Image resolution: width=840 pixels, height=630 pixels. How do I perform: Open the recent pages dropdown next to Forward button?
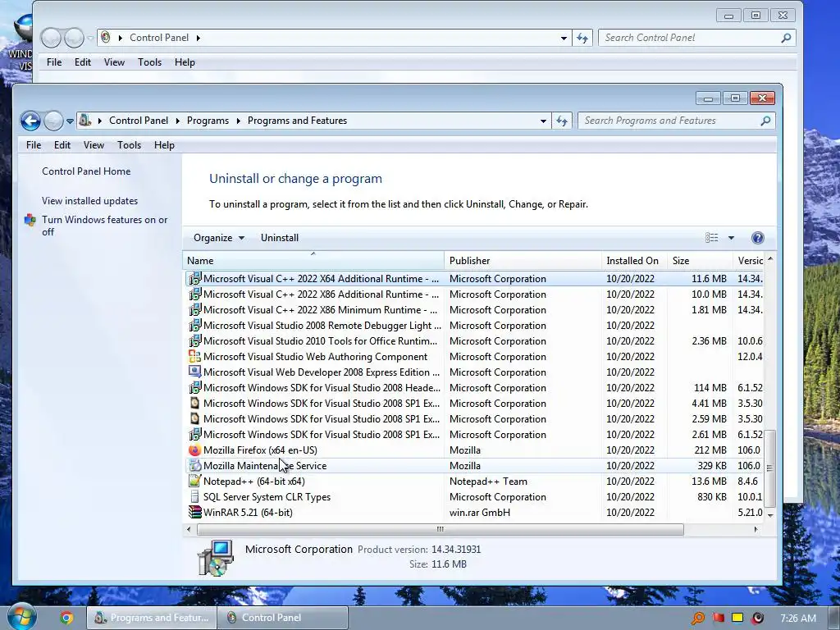[70, 121]
